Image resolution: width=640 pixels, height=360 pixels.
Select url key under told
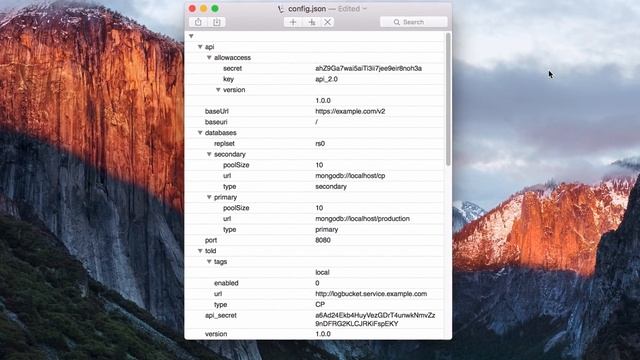pos(218,294)
